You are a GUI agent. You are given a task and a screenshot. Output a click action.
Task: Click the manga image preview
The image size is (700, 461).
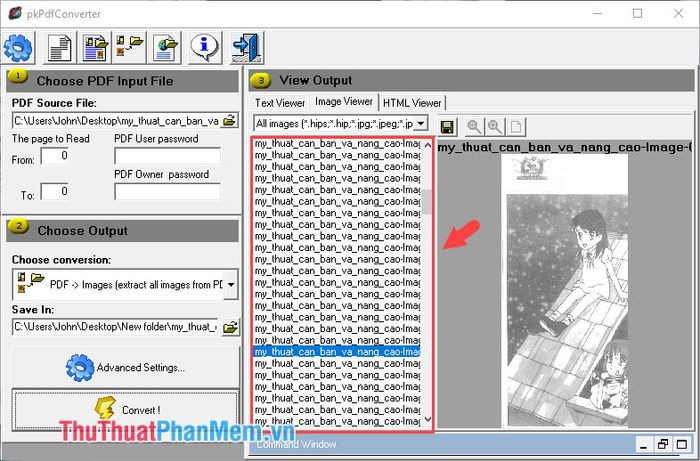click(x=566, y=291)
